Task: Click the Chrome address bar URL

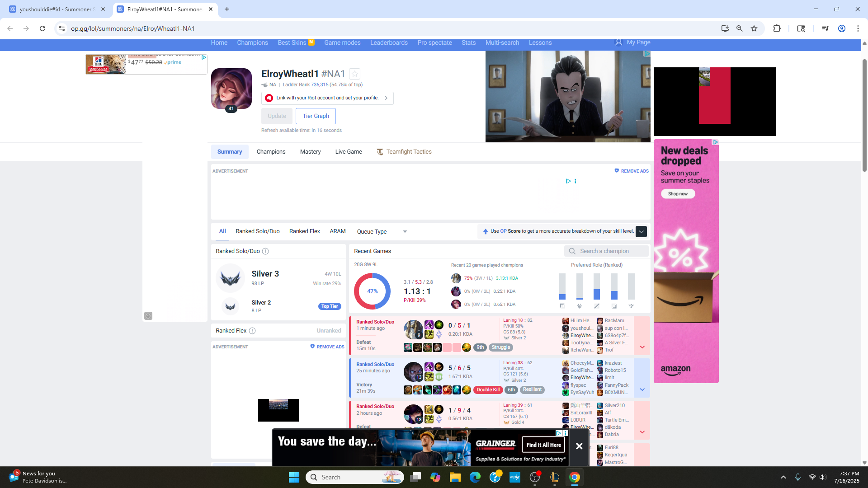Action: click(133, 28)
